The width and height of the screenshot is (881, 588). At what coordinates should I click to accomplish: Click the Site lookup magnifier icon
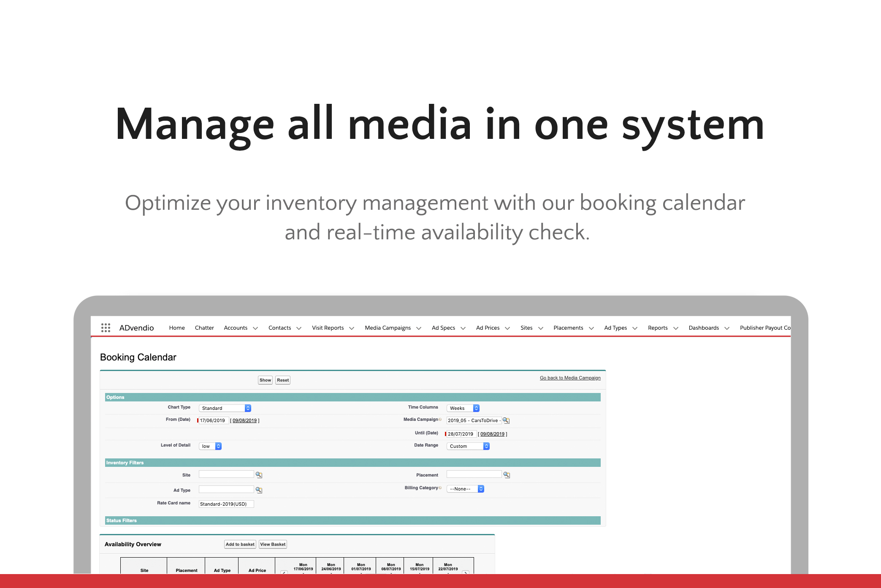point(259,475)
